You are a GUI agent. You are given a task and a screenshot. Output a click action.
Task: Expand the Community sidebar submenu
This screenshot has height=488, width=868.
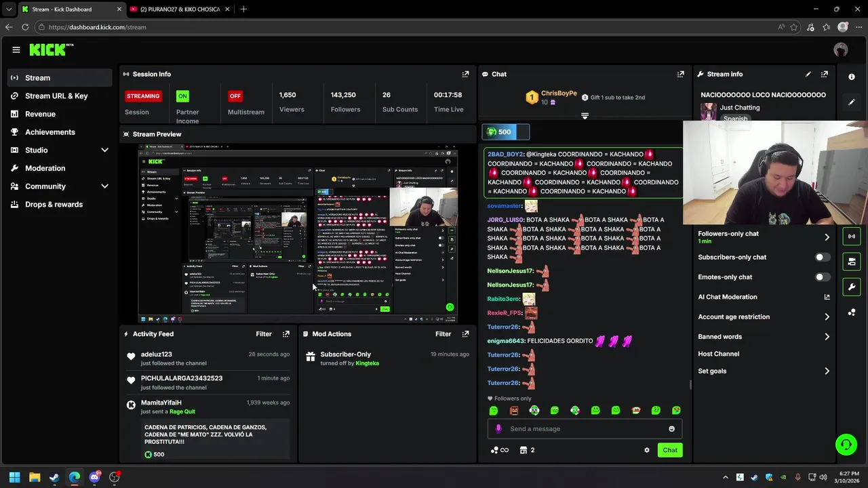(104, 186)
